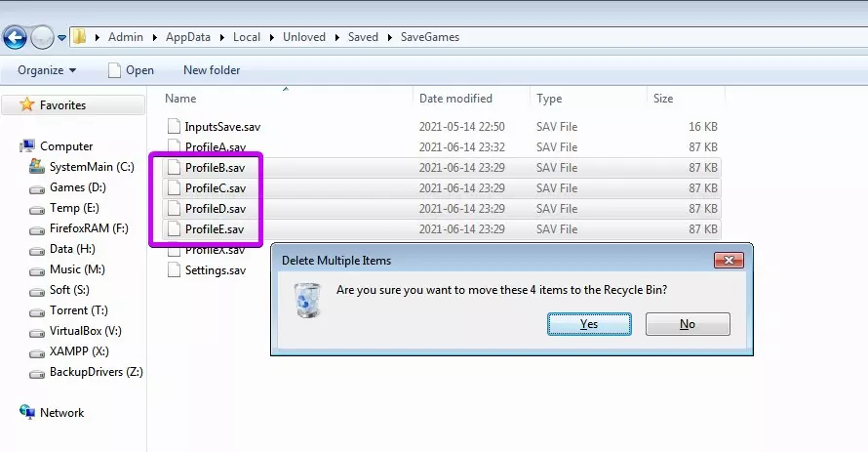Image resolution: width=868 pixels, height=452 pixels.
Task: Open SystemMain (C:) drive
Action: pyautogui.click(x=92, y=167)
